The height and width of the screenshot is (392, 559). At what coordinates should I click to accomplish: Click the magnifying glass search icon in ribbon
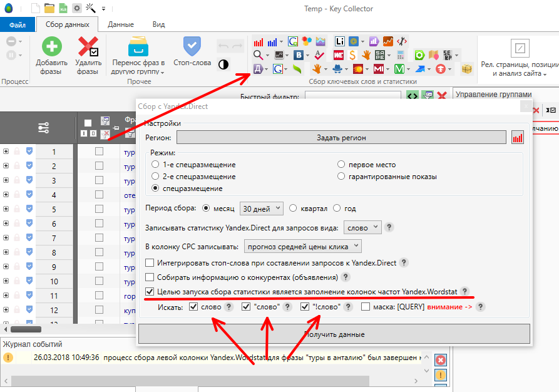[258, 55]
